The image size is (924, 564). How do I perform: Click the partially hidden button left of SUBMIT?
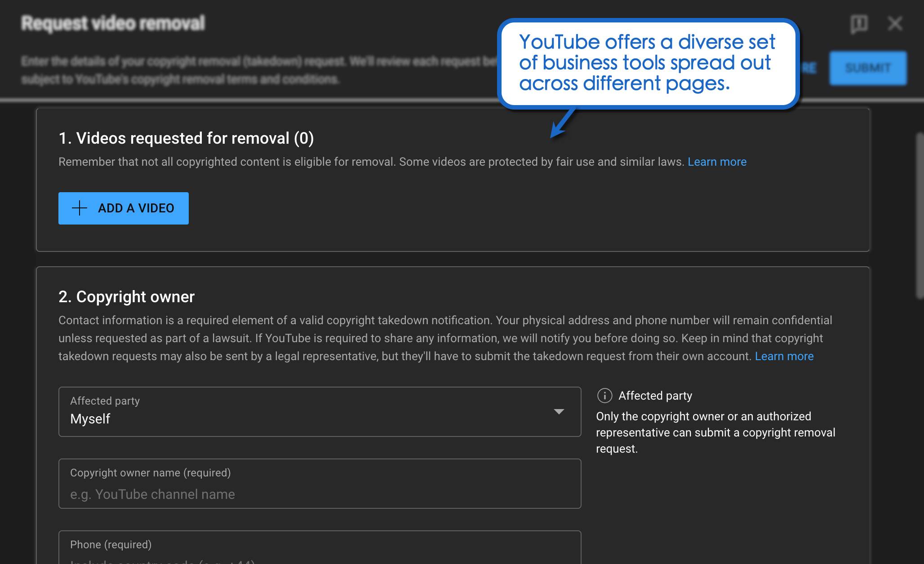pyautogui.click(x=809, y=68)
